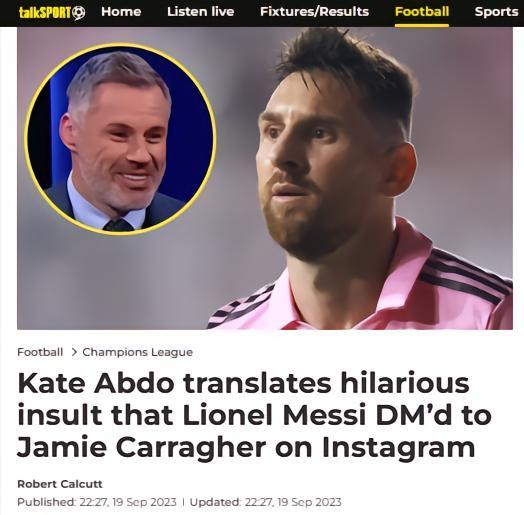
Task: Click the talkSPORT logo
Action: [x=52, y=13]
